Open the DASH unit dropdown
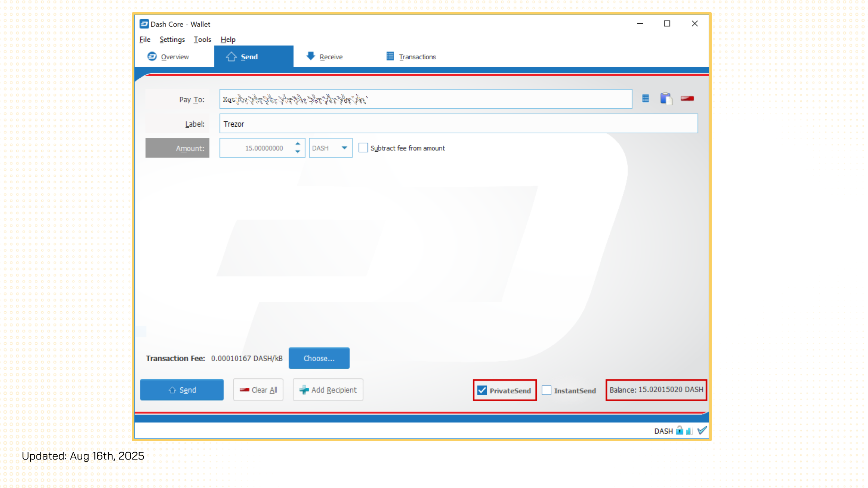The width and height of the screenshot is (868, 488). (x=331, y=148)
